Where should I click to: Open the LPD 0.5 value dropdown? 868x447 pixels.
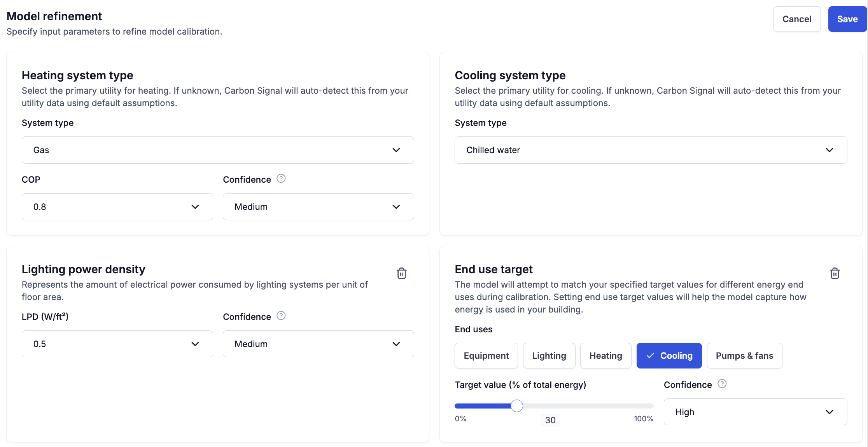click(x=117, y=344)
